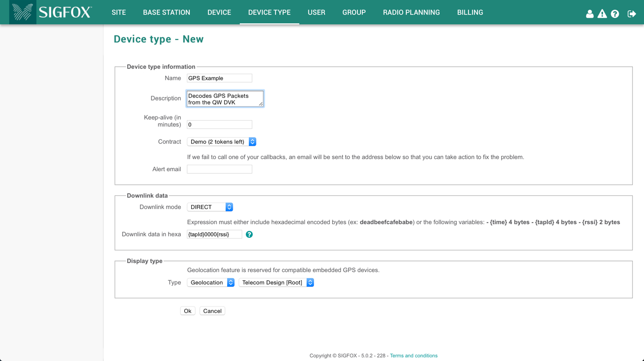The image size is (644, 361).
Task: Go to the SITE menu
Action: [x=119, y=13]
